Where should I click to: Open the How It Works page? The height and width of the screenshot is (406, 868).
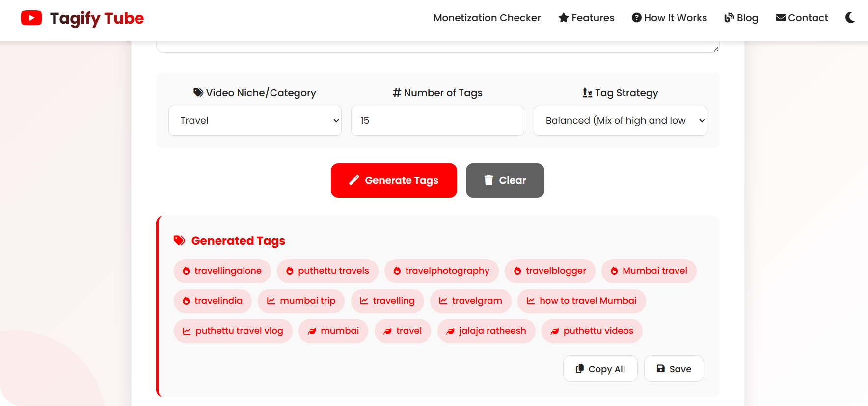click(x=669, y=18)
